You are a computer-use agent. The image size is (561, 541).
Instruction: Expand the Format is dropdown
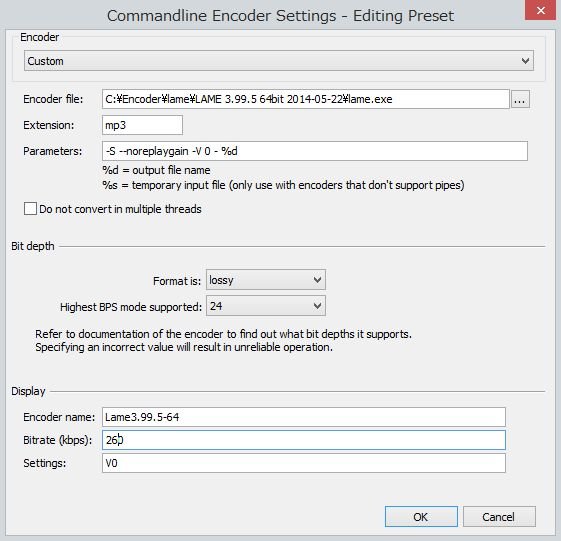point(266,280)
